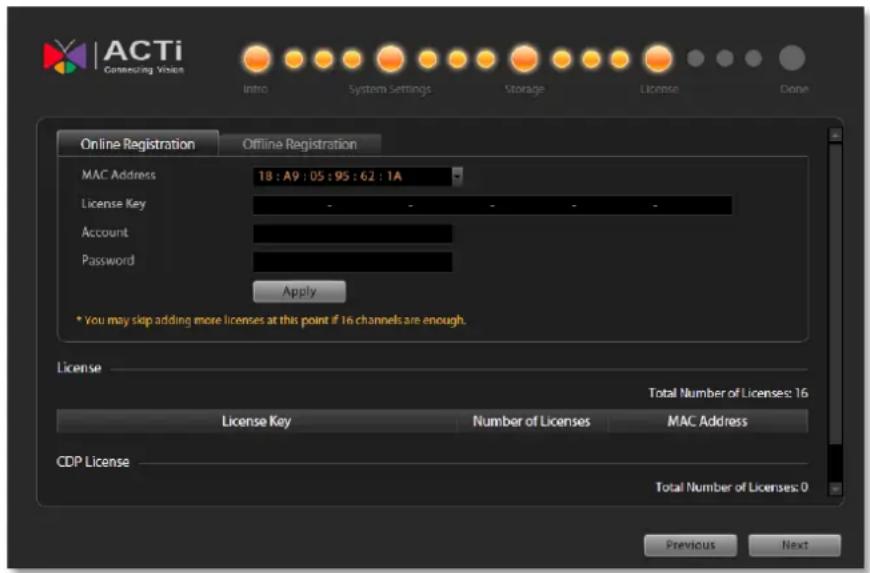Click the ACTi logo

(x=114, y=57)
